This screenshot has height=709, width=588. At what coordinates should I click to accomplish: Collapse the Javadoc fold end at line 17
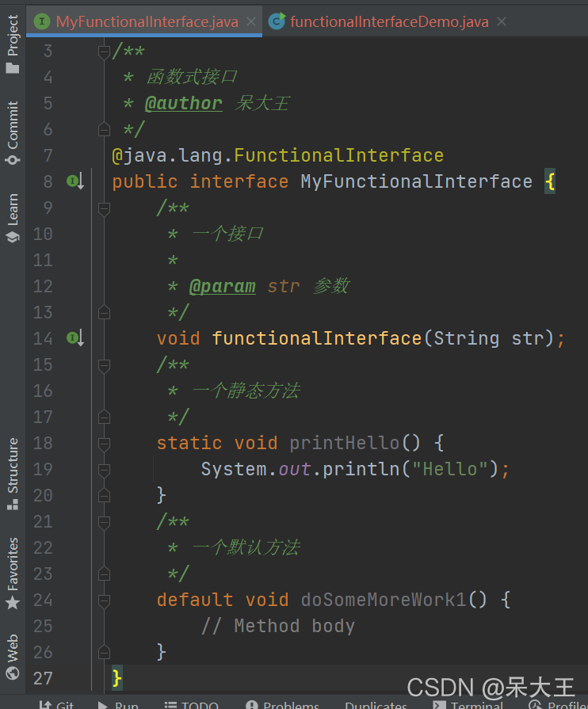104,417
